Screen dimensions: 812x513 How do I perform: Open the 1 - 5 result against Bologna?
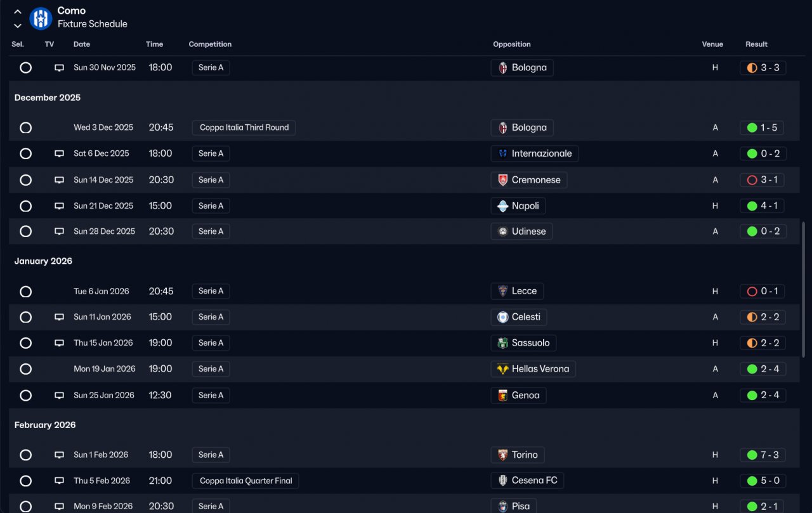tap(762, 127)
